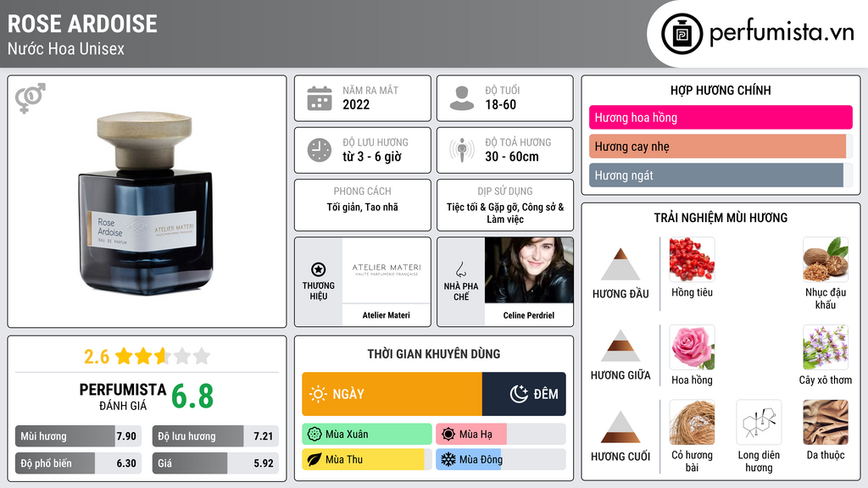This screenshot has width=868, height=488.
Task: Click the pink Hương hoa hồng bar
Action: pyautogui.click(x=721, y=117)
